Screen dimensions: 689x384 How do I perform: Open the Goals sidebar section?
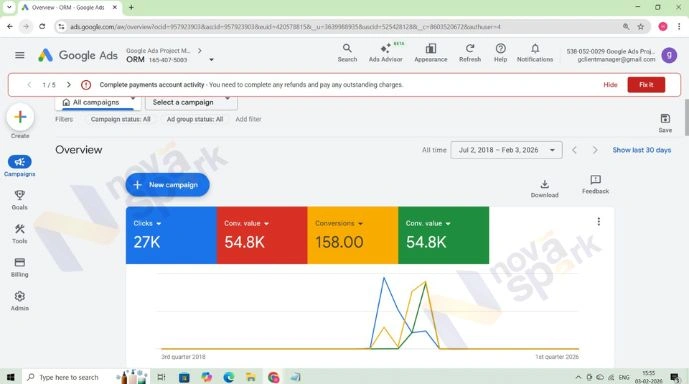(x=19, y=200)
